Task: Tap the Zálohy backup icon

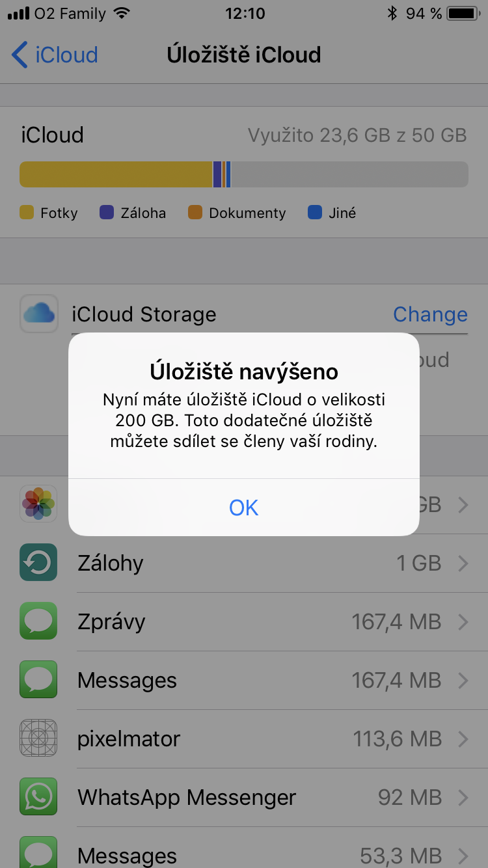Action: pos(38,563)
